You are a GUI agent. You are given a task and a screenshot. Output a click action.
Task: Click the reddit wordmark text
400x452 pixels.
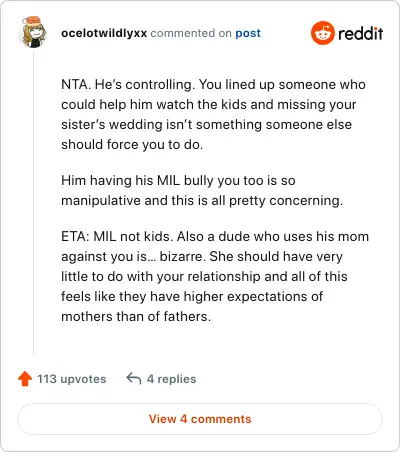[x=360, y=33]
